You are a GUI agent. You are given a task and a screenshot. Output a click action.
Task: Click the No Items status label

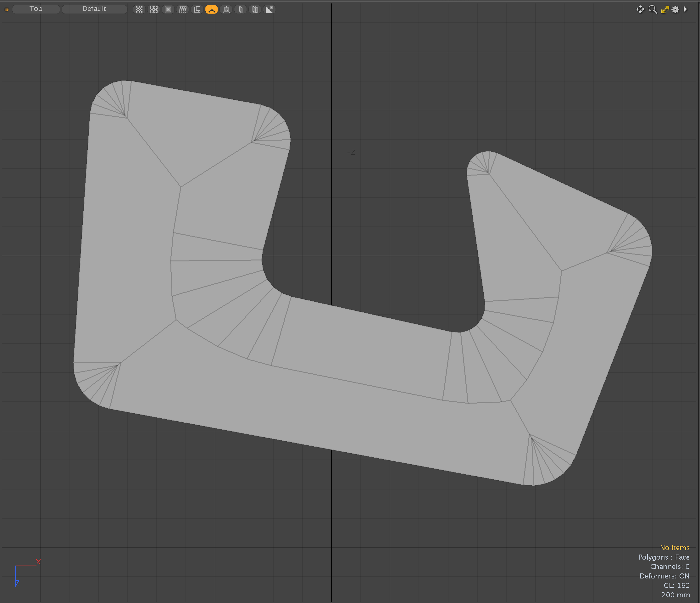[674, 548]
